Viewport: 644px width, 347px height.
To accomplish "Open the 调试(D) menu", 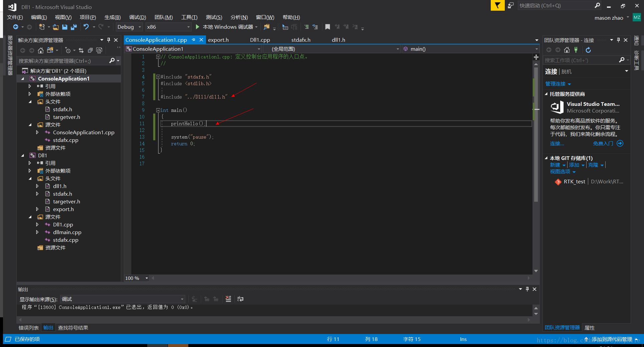I will pyautogui.click(x=138, y=17).
